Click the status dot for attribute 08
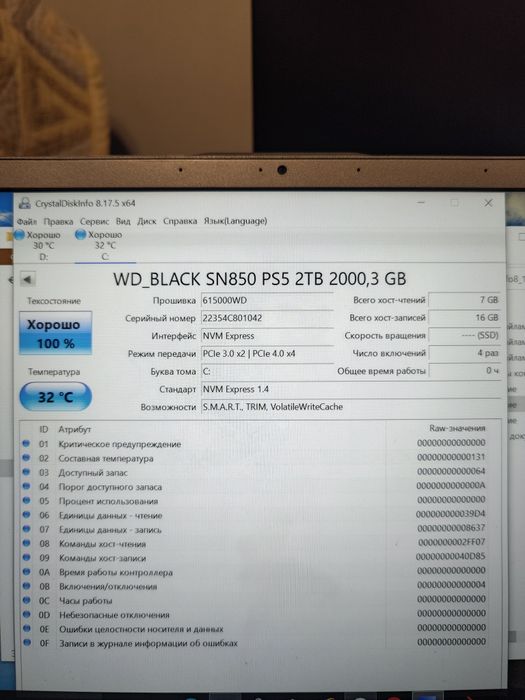The height and width of the screenshot is (700, 525). coord(26,543)
